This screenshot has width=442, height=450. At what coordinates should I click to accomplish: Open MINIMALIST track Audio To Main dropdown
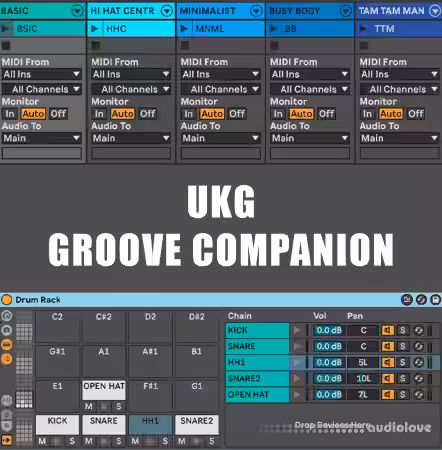click(220, 138)
